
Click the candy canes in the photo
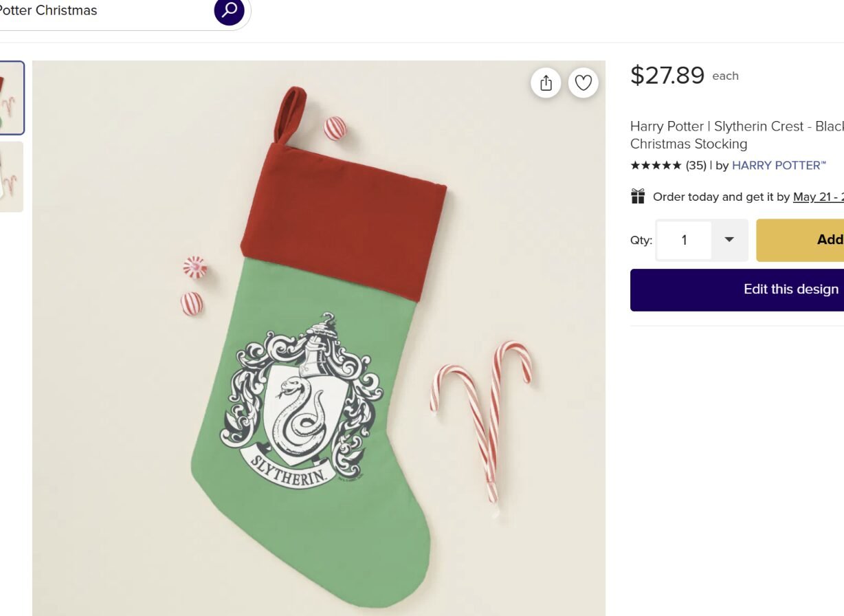click(x=481, y=419)
